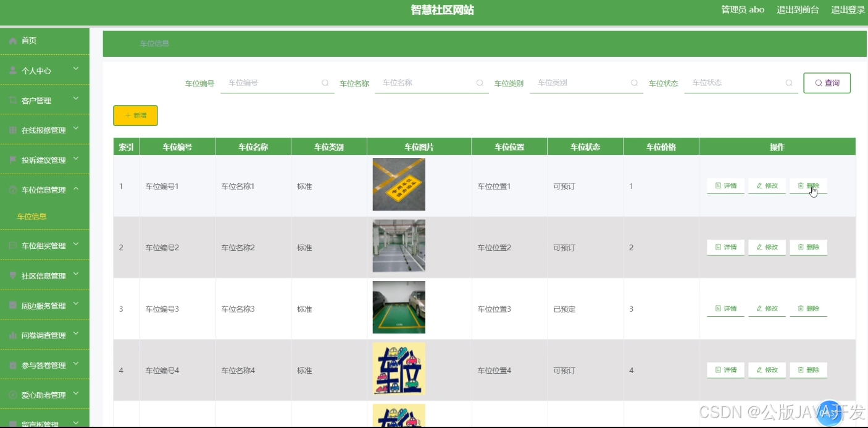Expand the 在线报修管理 chevron
Image resolution: width=868 pixels, height=428 pixels.
pos(76,128)
